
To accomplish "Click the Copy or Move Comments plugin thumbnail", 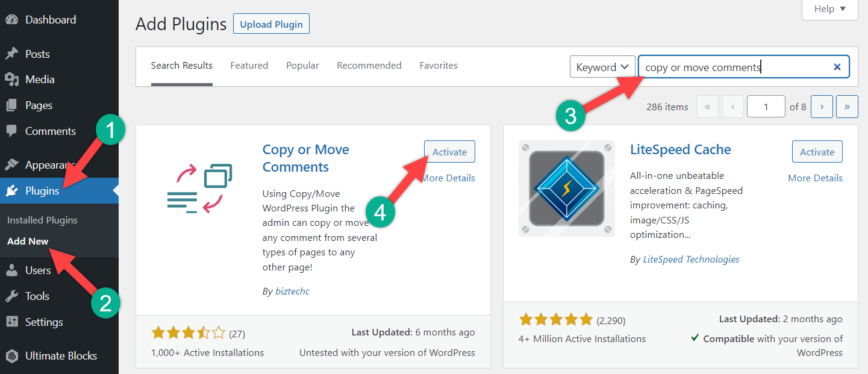I will pyautogui.click(x=199, y=189).
